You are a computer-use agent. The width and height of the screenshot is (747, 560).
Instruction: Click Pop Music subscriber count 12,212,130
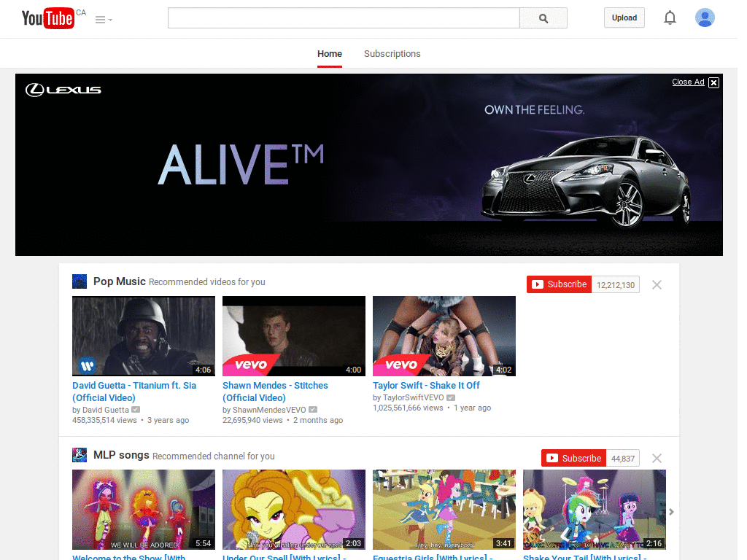[616, 285]
